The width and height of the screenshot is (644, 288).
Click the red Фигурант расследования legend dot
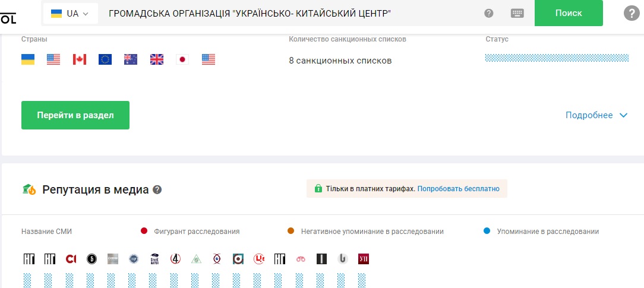click(x=144, y=232)
